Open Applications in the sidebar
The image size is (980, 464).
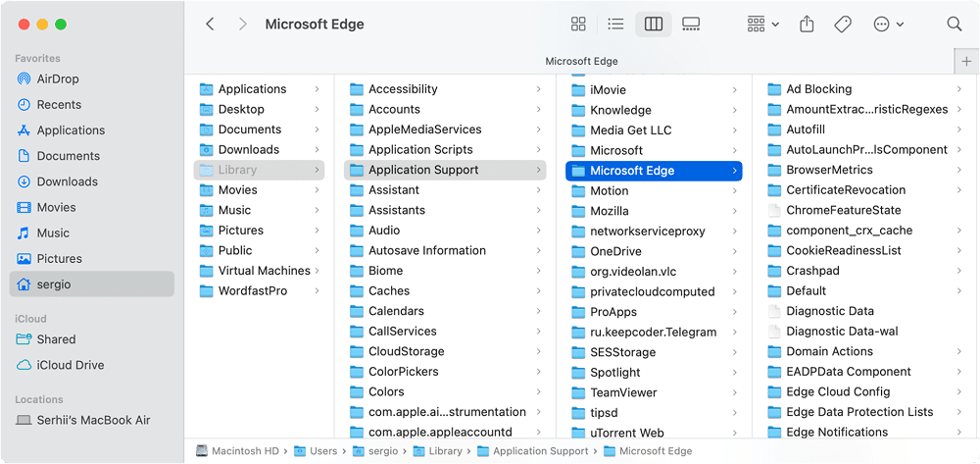click(x=92, y=130)
